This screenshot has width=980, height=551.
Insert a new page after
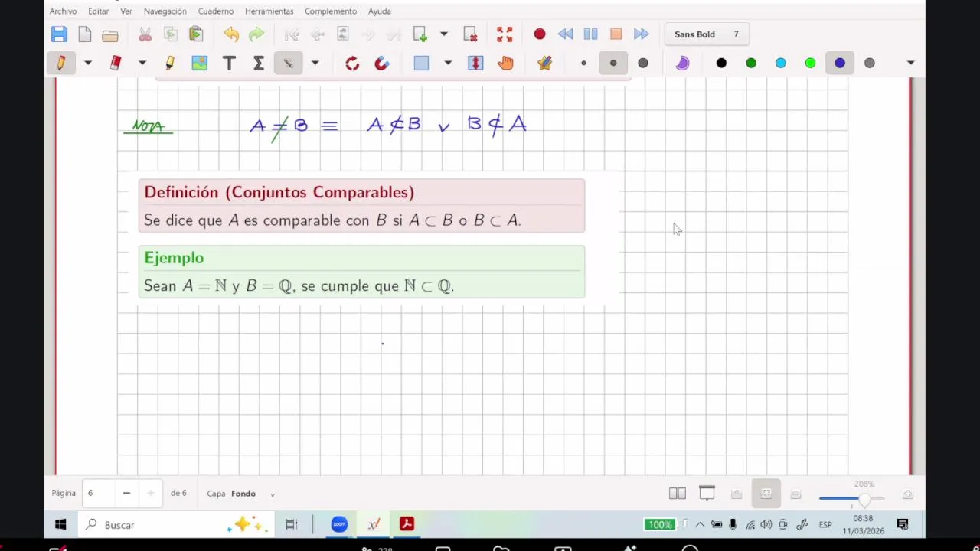click(420, 34)
